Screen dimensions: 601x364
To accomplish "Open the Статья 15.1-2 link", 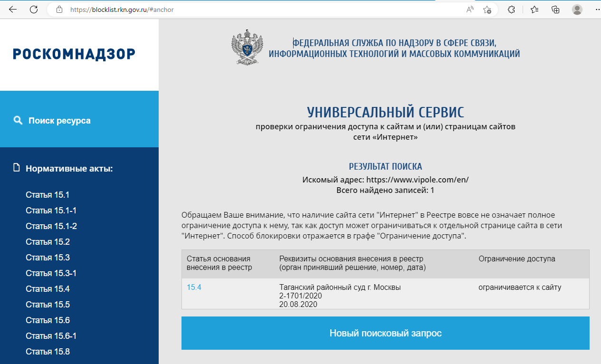I will click(51, 226).
